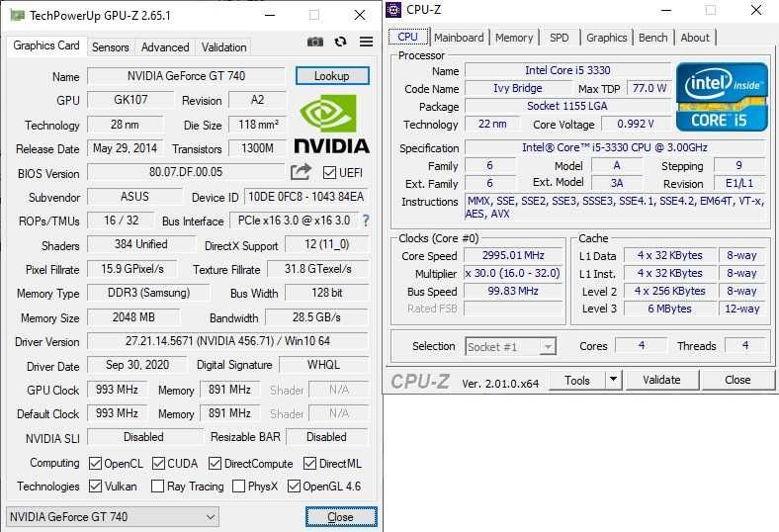Open the GPU-Z hamburger menu
This screenshot has width=779, height=532.
point(366,42)
